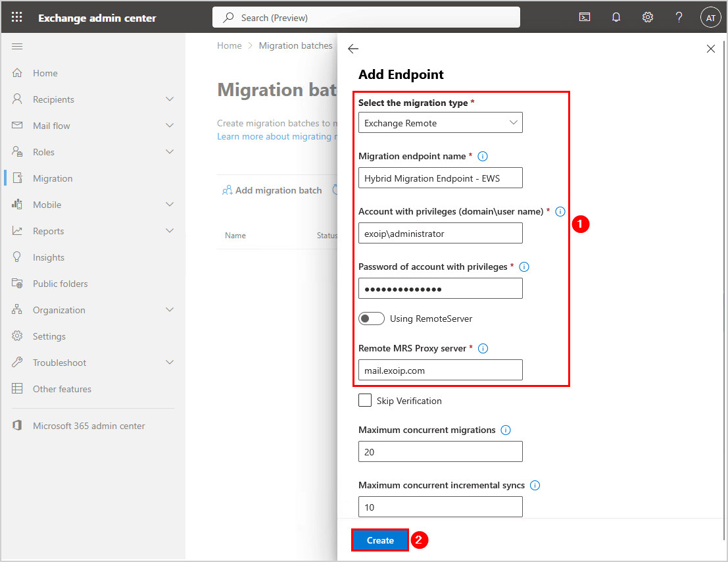
Task: Click the Search (Preview) box
Action: pos(366,18)
